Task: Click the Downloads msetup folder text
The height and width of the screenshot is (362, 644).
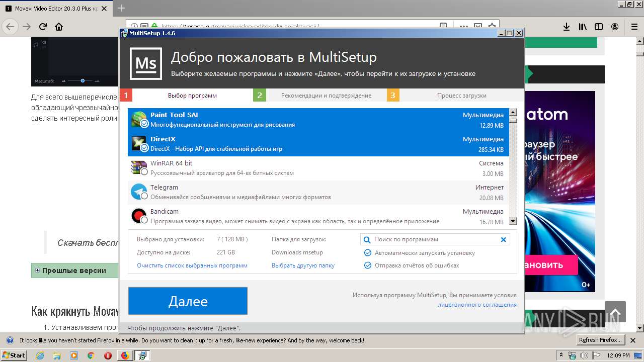Action: point(297,252)
